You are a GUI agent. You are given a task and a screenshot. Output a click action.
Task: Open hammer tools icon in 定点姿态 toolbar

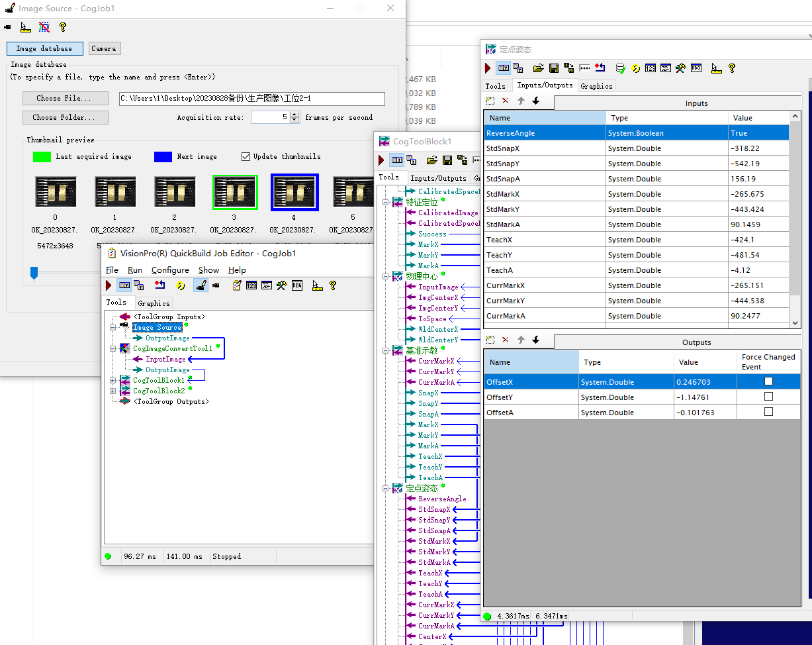tap(681, 68)
